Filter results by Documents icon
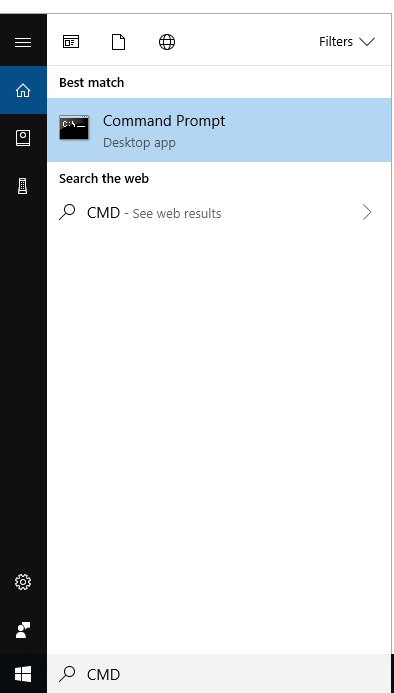The height and width of the screenshot is (693, 394). 118,42
